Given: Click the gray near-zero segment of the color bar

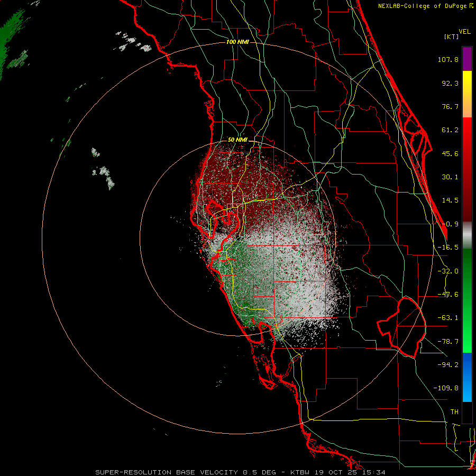Looking at the screenshot, I should point(467,235).
